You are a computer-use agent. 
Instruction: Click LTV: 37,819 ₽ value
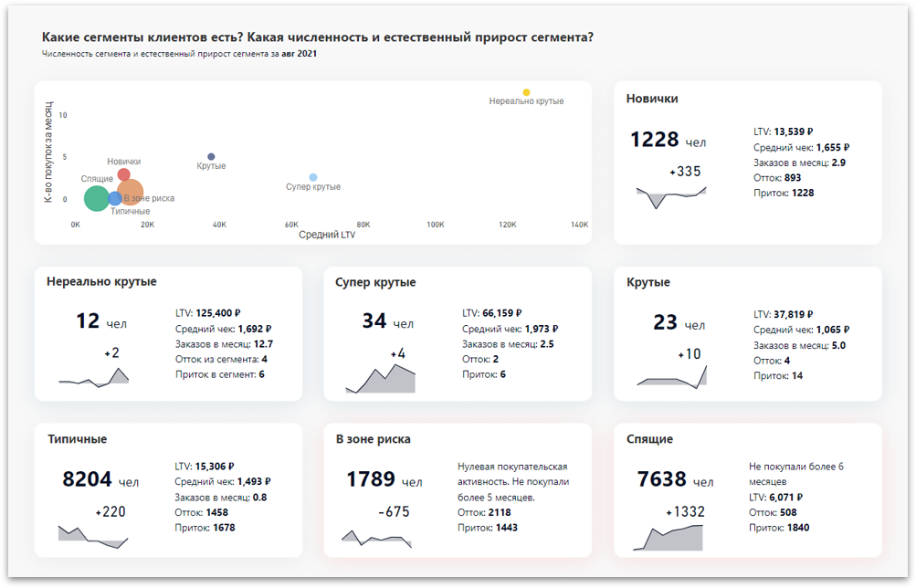(x=783, y=314)
